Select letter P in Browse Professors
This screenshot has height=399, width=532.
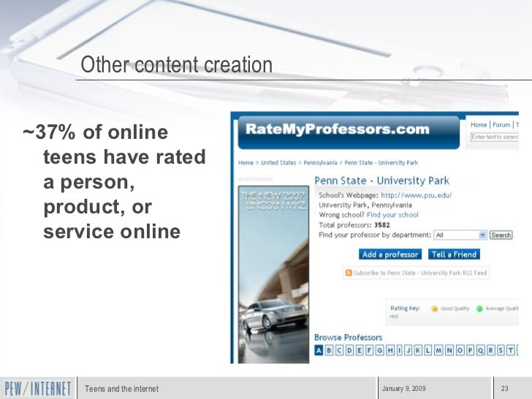pos(471,350)
